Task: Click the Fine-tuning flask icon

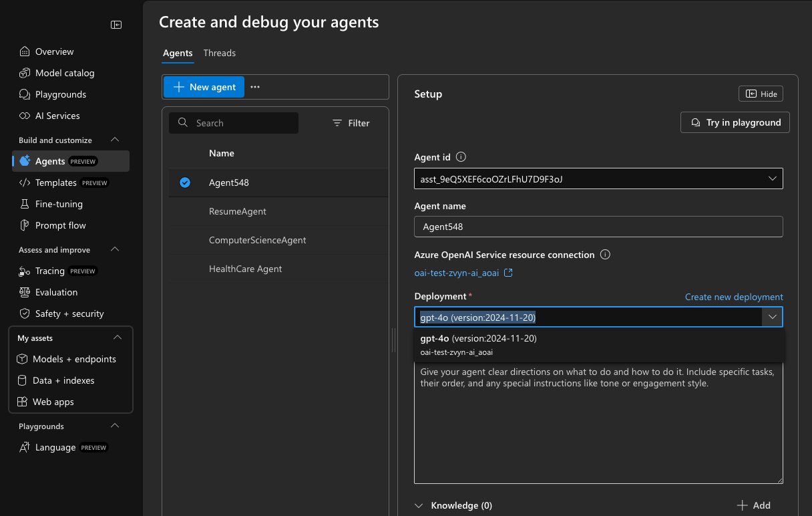Action: click(25, 204)
